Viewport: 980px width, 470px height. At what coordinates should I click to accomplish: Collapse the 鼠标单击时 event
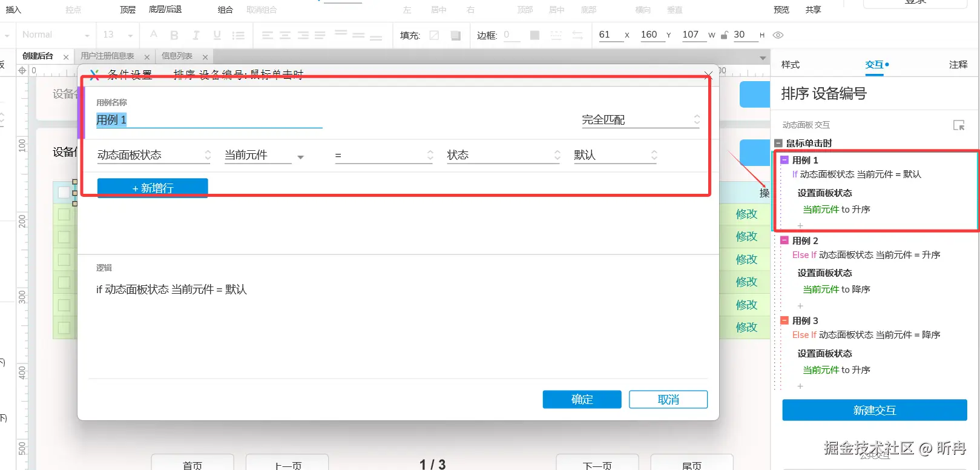778,144
